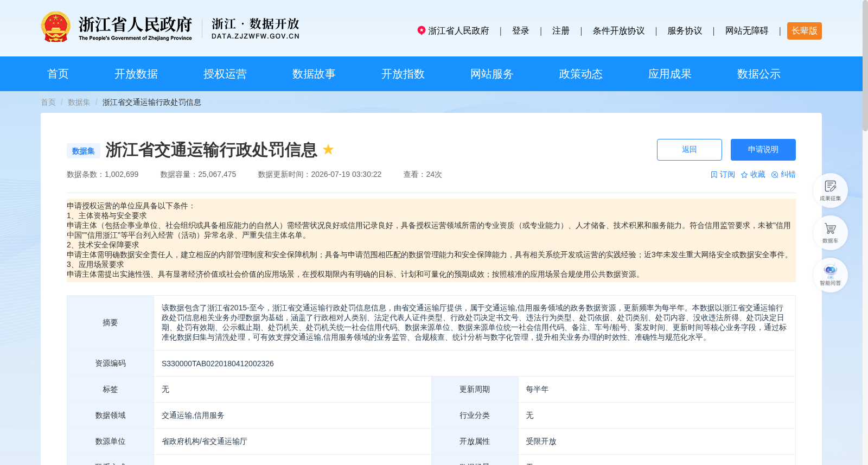Click resource code S330000TAB0220180412002326
Image resolution: width=868 pixels, height=465 pixels.
point(218,364)
